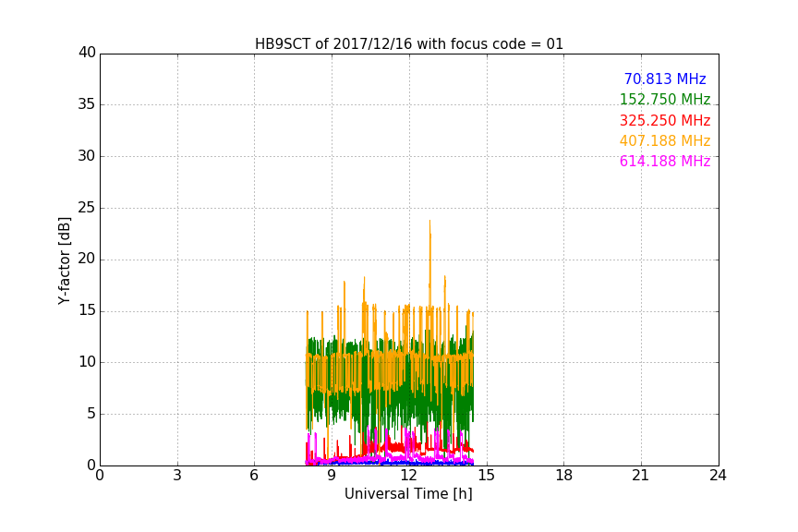Select the 325.250 MHz legend label

click(x=665, y=121)
